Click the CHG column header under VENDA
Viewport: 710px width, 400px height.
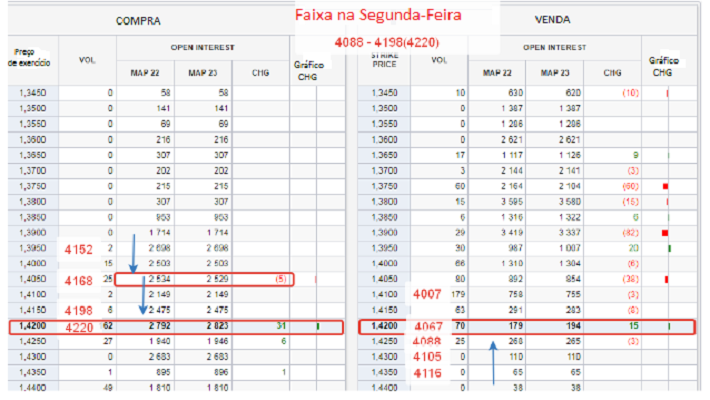pyautogui.click(x=612, y=72)
